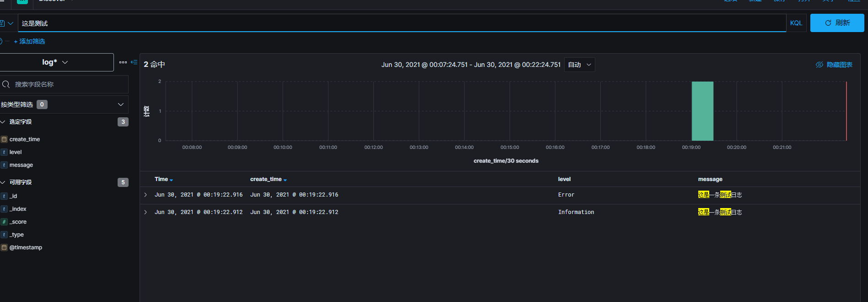Screen dimensions: 868x302
Task: Click the 0 badge in 按类型筛选
Action: [42, 104]
